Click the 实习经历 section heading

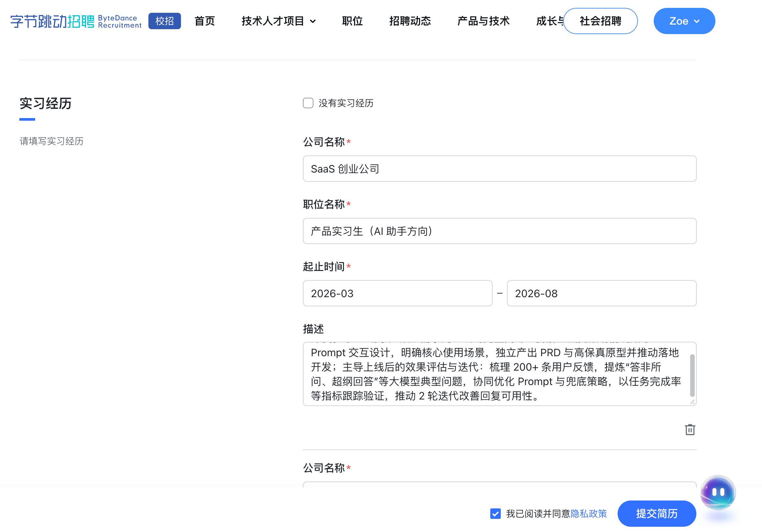coord(46,104)
